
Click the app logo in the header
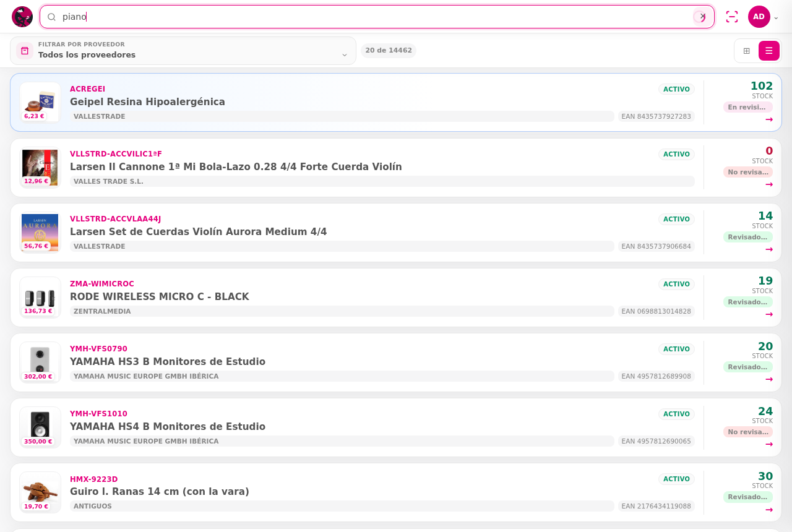click(22, 17)
